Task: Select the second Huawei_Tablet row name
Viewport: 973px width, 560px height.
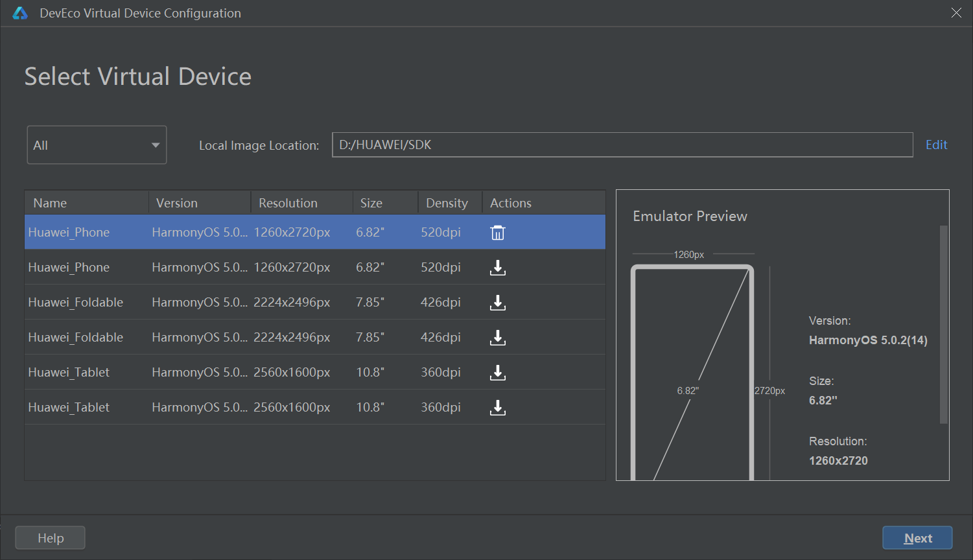Action: coord(69,408)
